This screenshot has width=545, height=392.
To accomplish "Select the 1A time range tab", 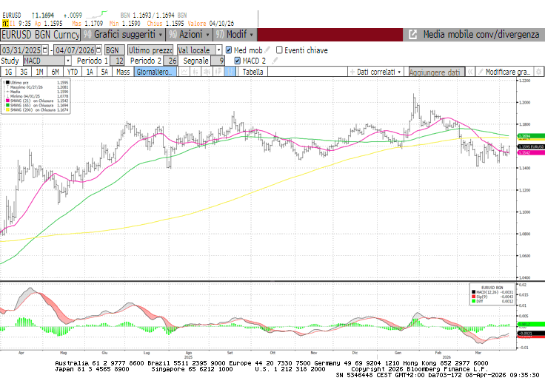I will pyautogui.click(x=90, y=72).
